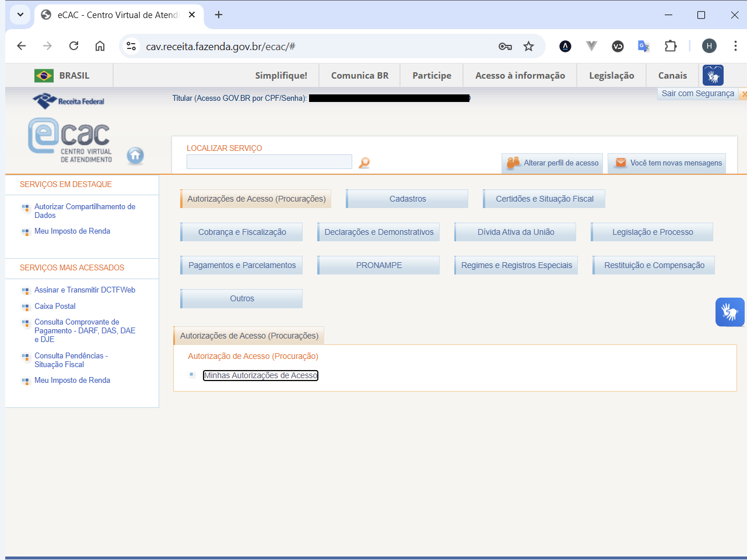747x560 pixels.
Task: Click the Caixa Postal link
Action: coord(55,306)
